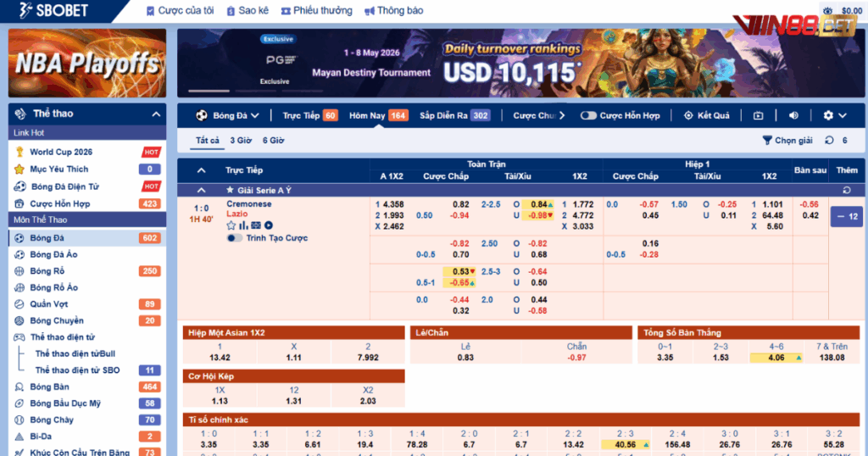
Task: Collapse the Giải Serie A Ý league
Action: click(x=202, y=191)
